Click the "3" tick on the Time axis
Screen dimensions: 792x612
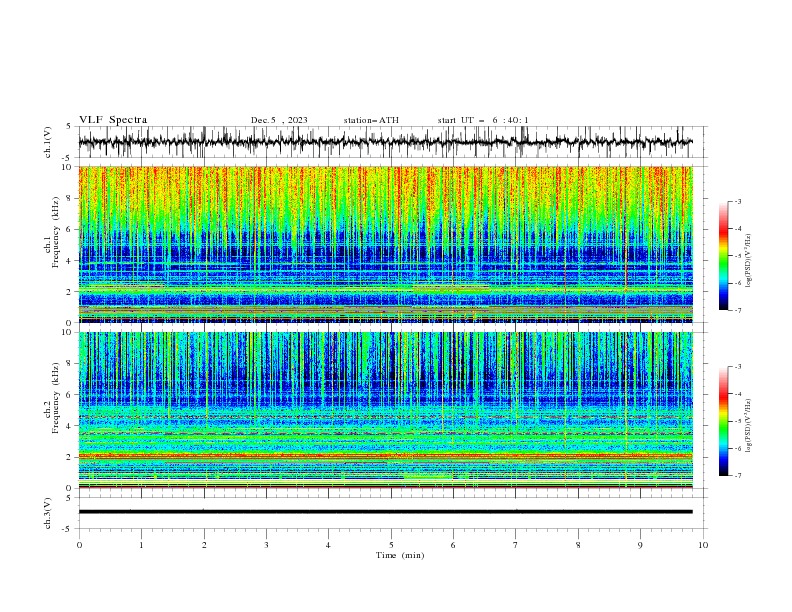(266, 545)
